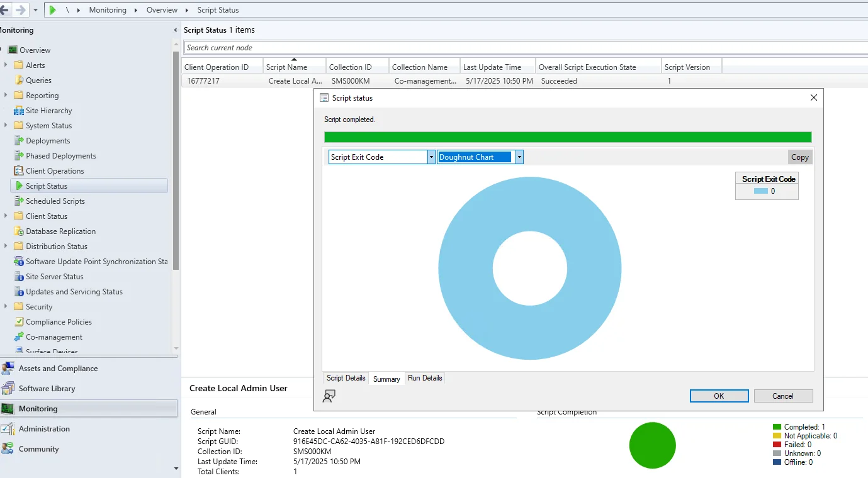Click the Cancel button
This screenshot has height=478, width=868.
pyautogui.click(x=783, y=396)
